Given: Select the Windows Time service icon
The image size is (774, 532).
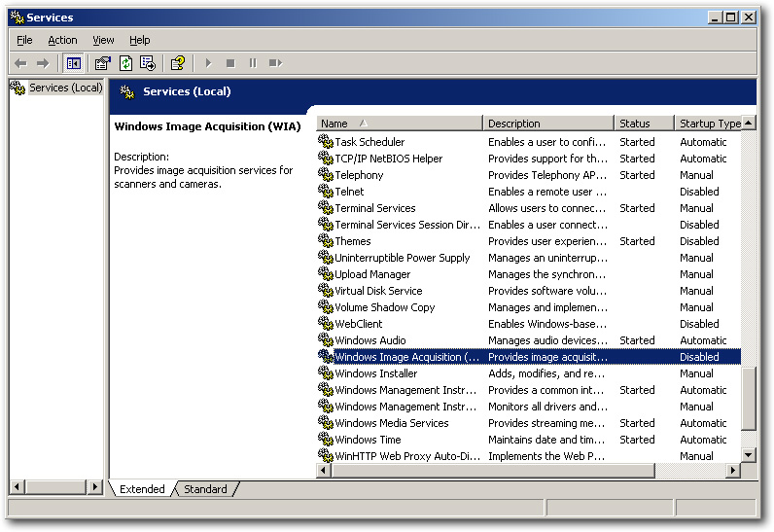Looking at the screenshot, I should (x=326, y=440).
